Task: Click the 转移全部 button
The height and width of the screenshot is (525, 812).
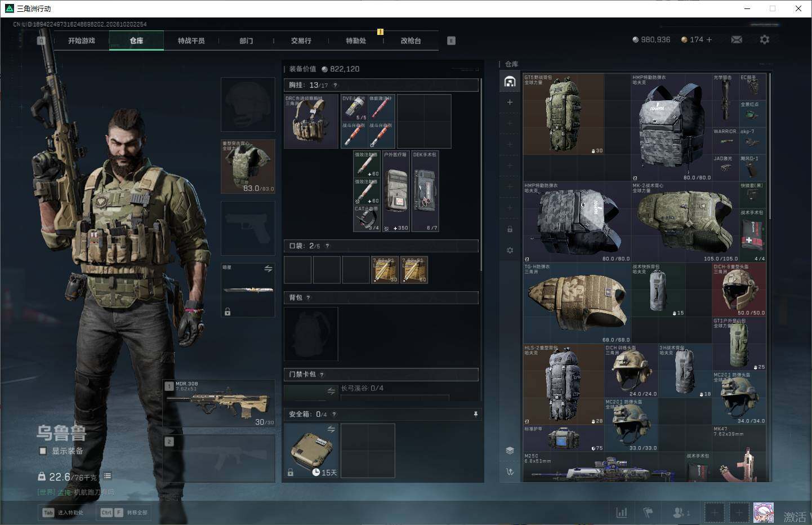Action: click(123, 513)
